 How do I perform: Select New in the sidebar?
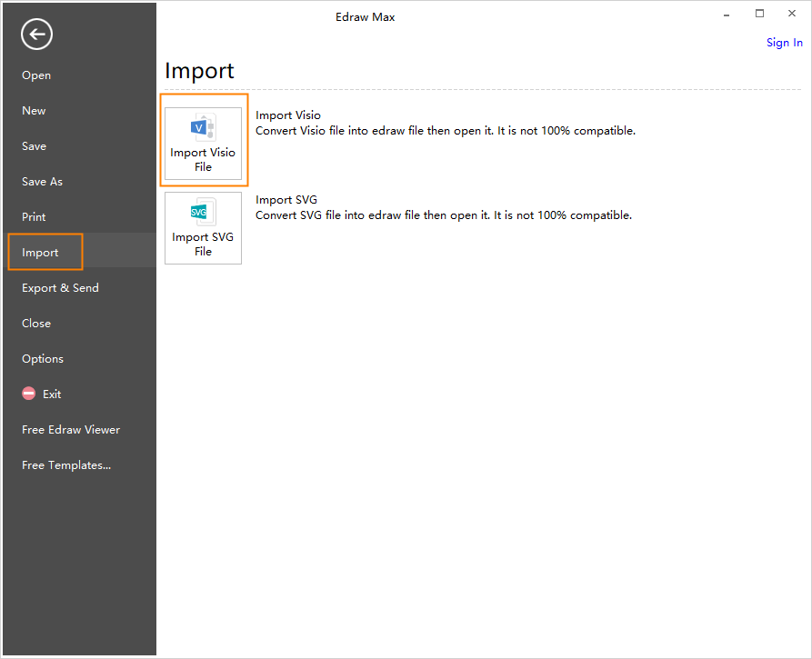point(34,111)
